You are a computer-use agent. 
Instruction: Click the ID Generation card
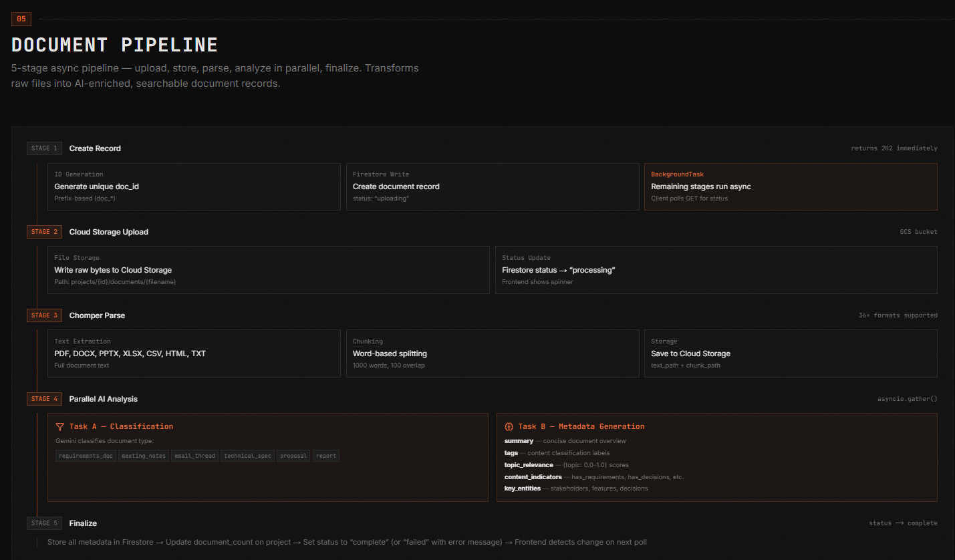click(194, 186)
